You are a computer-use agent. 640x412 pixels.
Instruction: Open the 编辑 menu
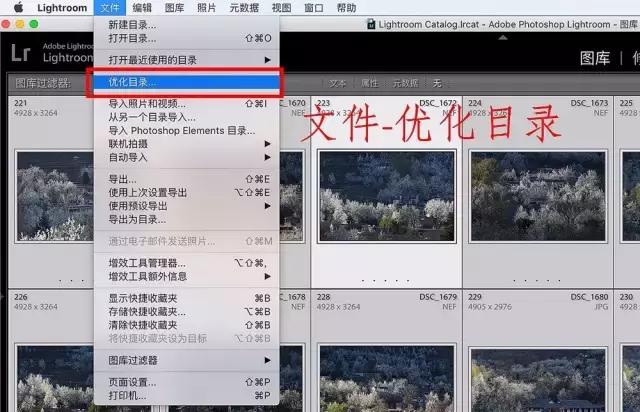(x=142, y=8)
